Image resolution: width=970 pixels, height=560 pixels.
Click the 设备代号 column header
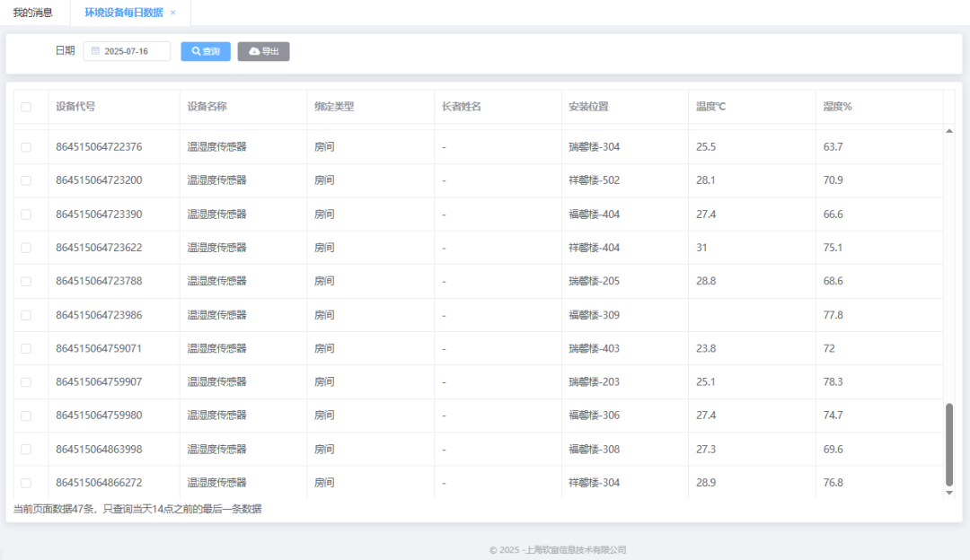click(x=75, y=107)
